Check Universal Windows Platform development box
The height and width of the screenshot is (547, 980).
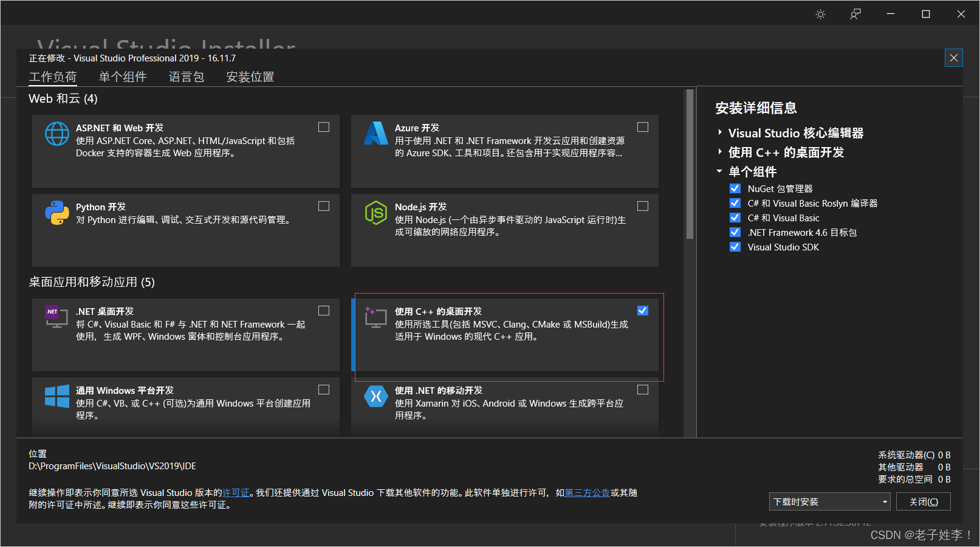pos(324,390)
